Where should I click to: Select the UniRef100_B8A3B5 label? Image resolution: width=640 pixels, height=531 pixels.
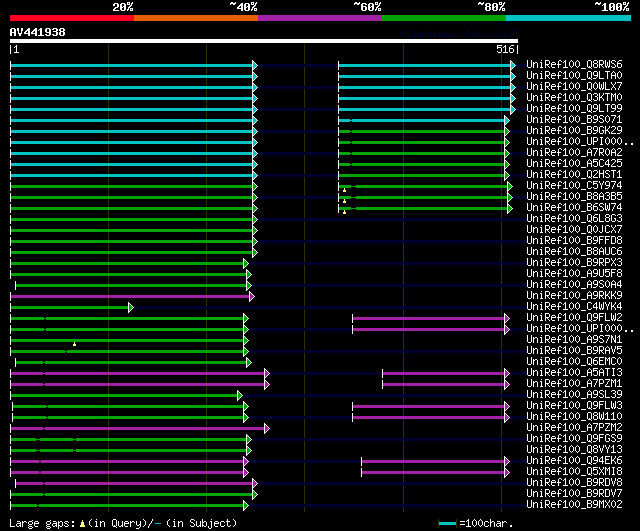tap(574, 197)
